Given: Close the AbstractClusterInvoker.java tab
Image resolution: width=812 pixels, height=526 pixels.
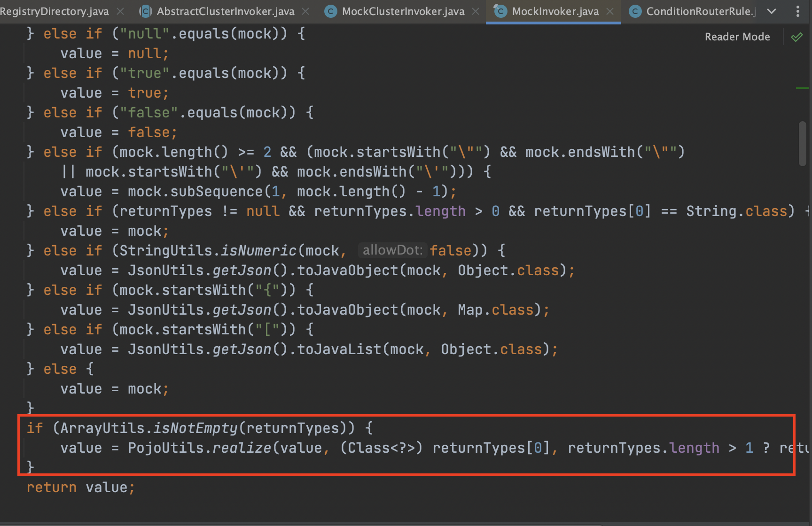Looking at the screenshot, I should coord(305,11).
